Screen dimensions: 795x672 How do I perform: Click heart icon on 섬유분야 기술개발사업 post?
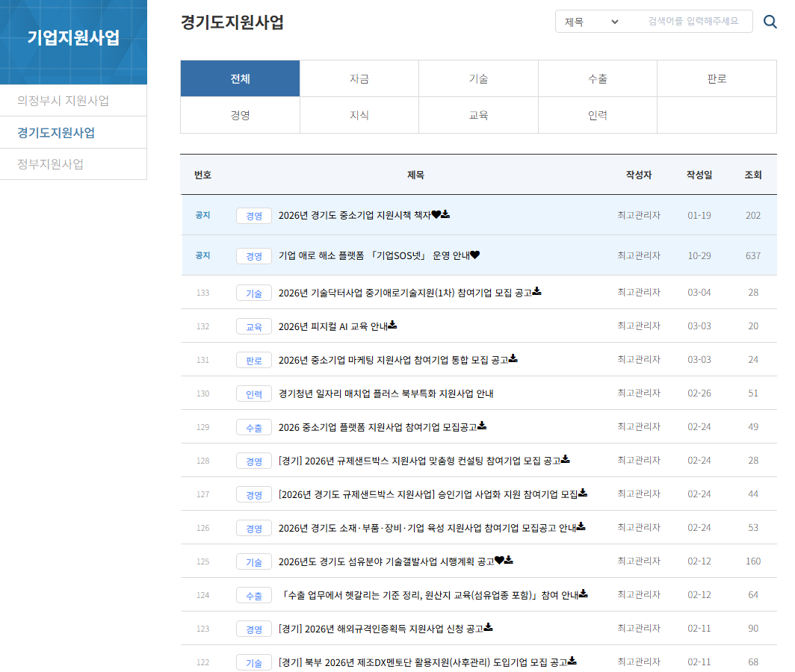pos(500,561)
